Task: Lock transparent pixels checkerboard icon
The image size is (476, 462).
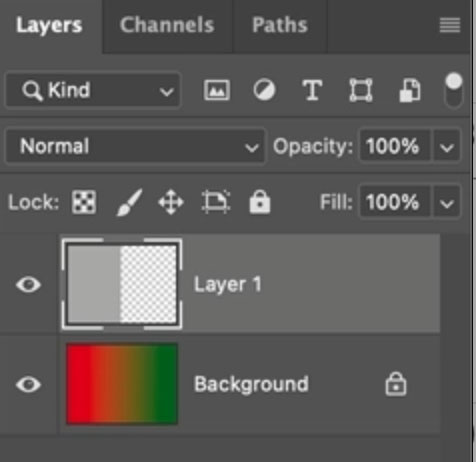Action: coord(84,202)
